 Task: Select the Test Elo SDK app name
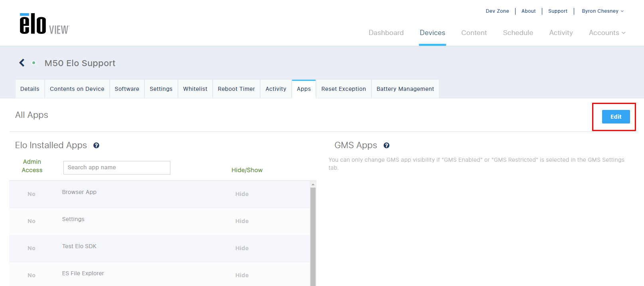pyautogui.click(x=79, y=246)
